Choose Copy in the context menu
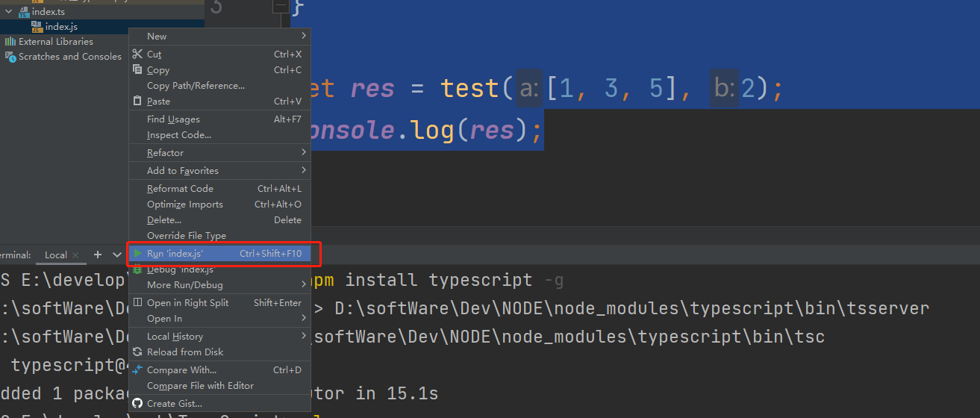The image size is (980, 418). [x=219, y=69]
